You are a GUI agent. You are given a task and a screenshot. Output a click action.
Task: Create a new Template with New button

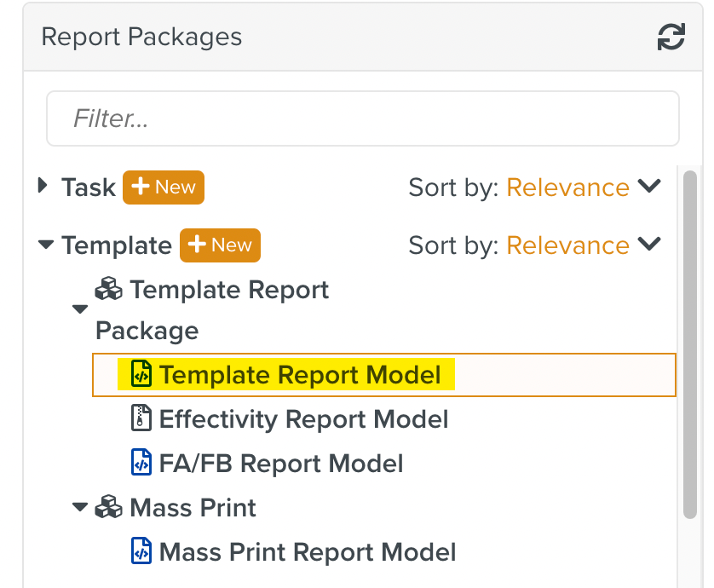click(x=220, y=245)
